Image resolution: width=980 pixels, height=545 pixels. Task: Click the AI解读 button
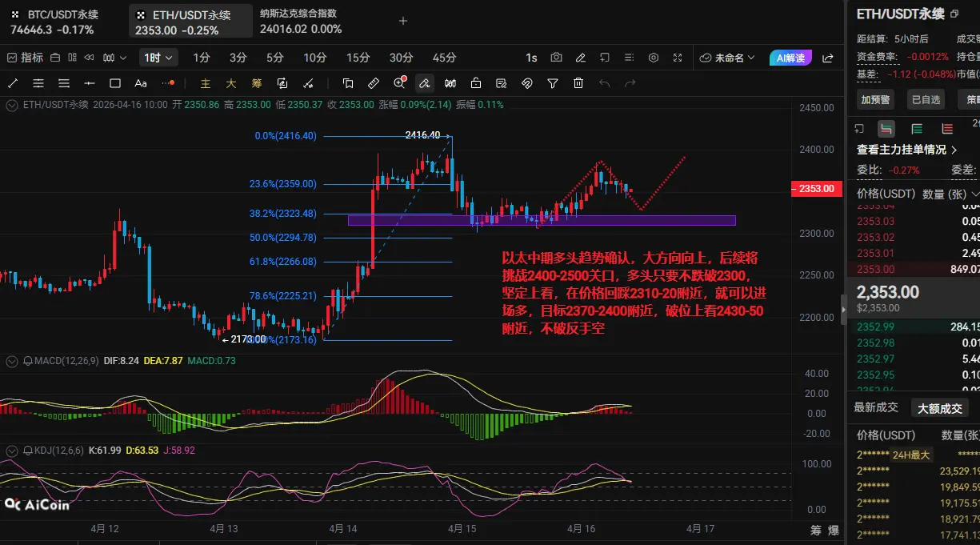[x=791, y=58]
